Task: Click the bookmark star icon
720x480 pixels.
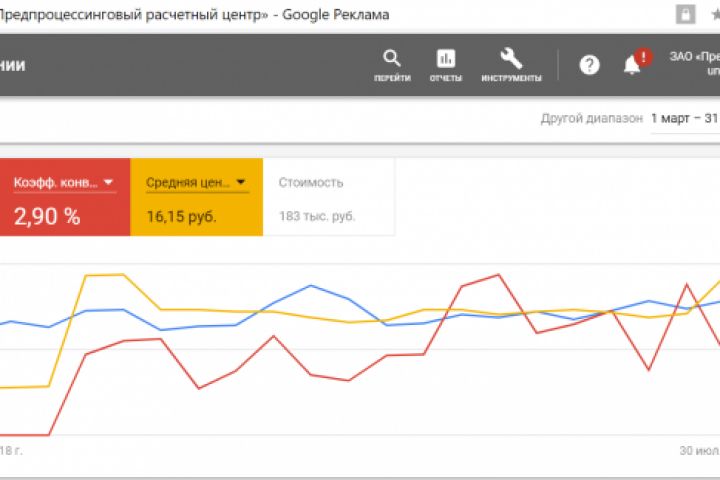Action: 712,15
